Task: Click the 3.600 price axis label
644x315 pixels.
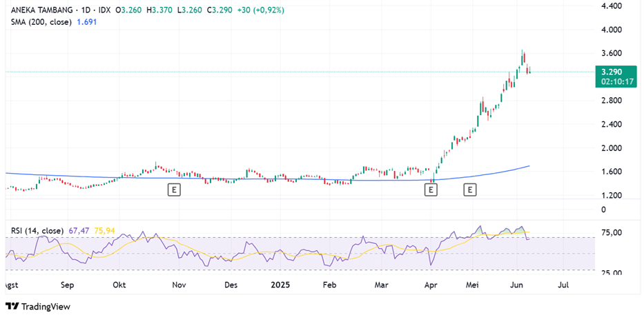Action: (x=612, y=53)
